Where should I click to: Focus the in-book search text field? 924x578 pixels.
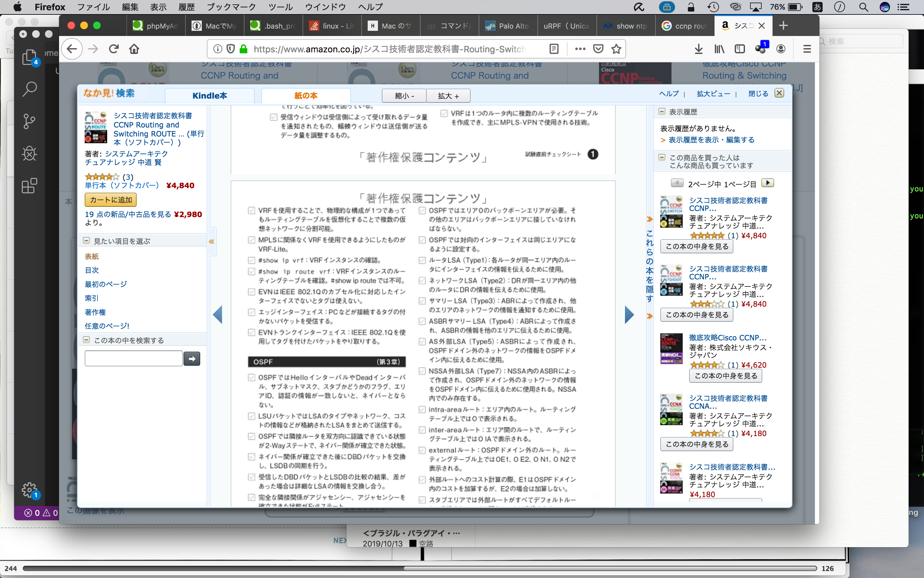click(x=134, y=359)
